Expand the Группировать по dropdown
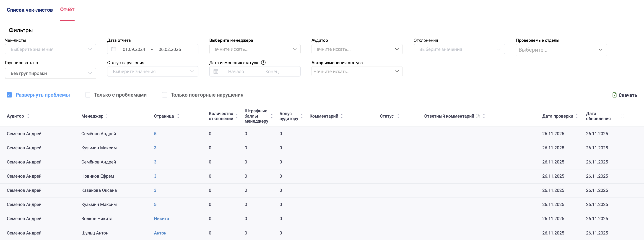The width and height of the screenshot is (644, 245). (50, 73)
